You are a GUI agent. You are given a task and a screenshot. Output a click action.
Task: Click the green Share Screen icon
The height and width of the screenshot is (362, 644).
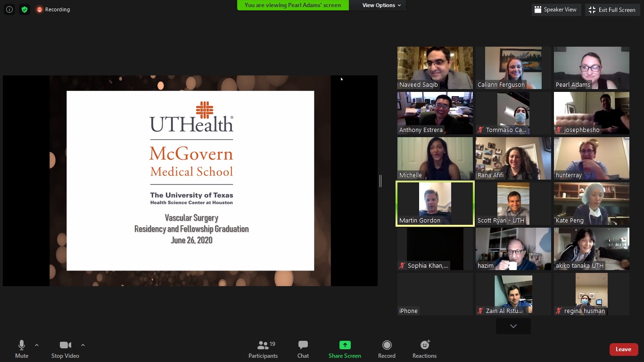[x=345, y=345]
